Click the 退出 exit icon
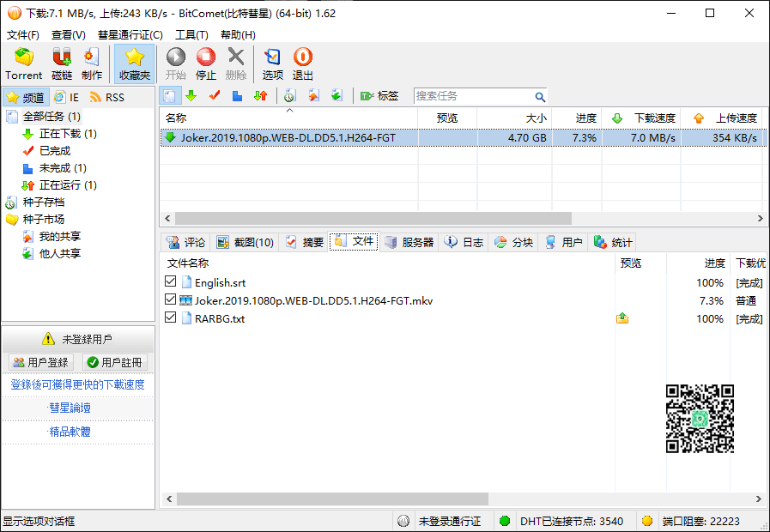The height and width of the screenshot is (532, 770). (302, 64)
